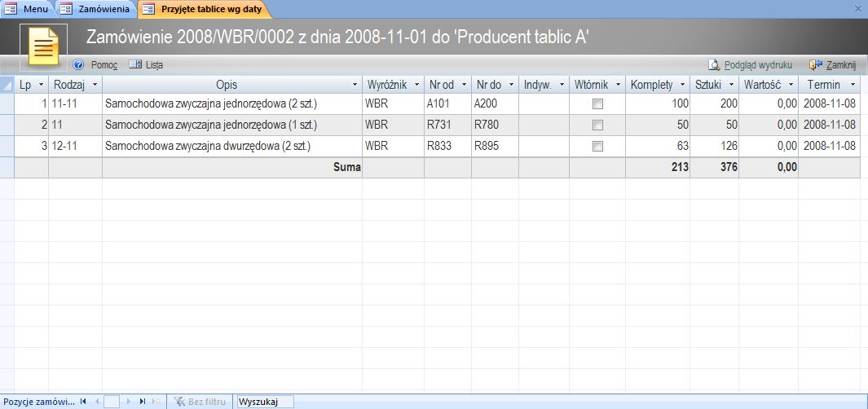Go to first record navigation arrow
The height and width of the screenshot is (409, 868).
[x=83, y=402]
